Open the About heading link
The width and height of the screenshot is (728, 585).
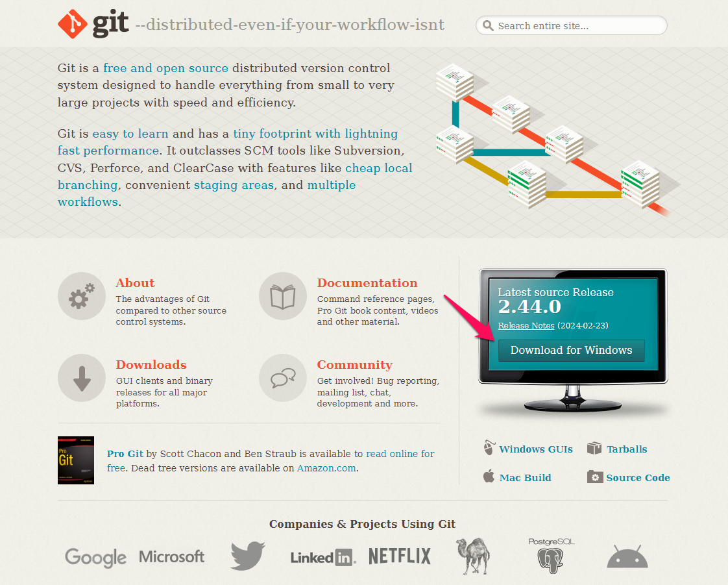click(135, 283)
